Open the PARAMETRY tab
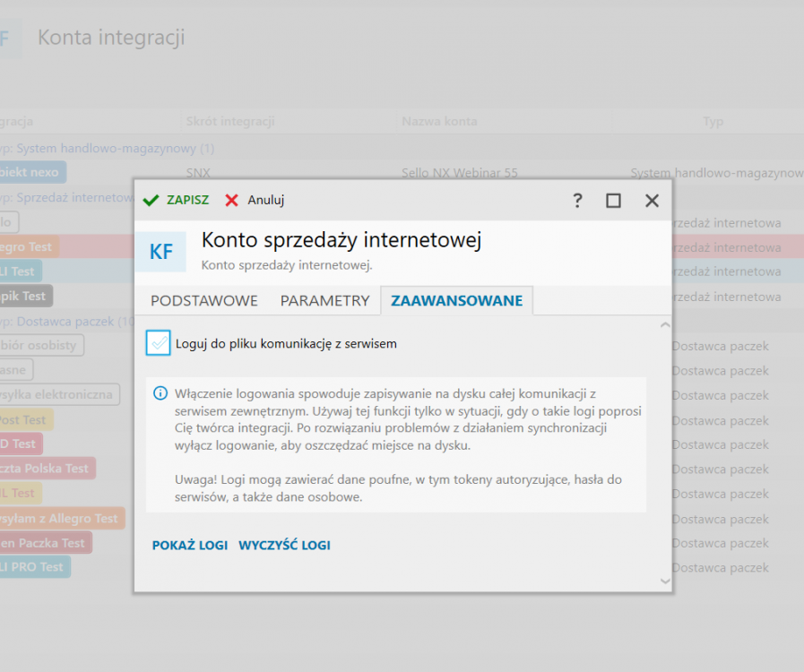This screenshot has width=804, height=672. 324,301
